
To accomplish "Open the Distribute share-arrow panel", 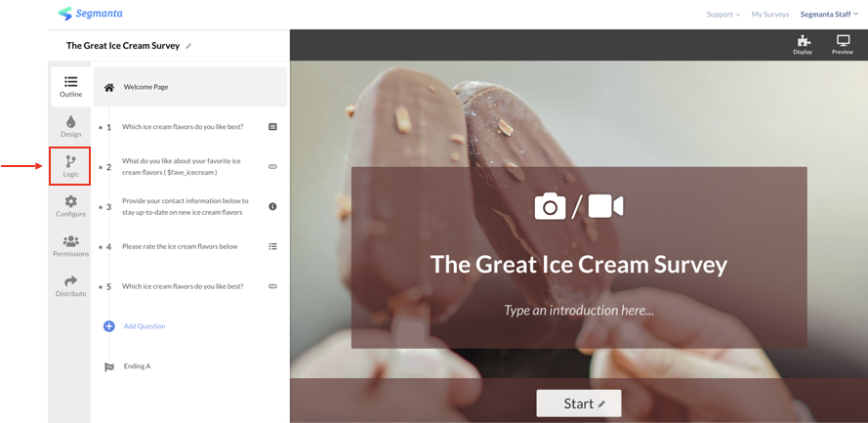I will (x=70, y=285).
